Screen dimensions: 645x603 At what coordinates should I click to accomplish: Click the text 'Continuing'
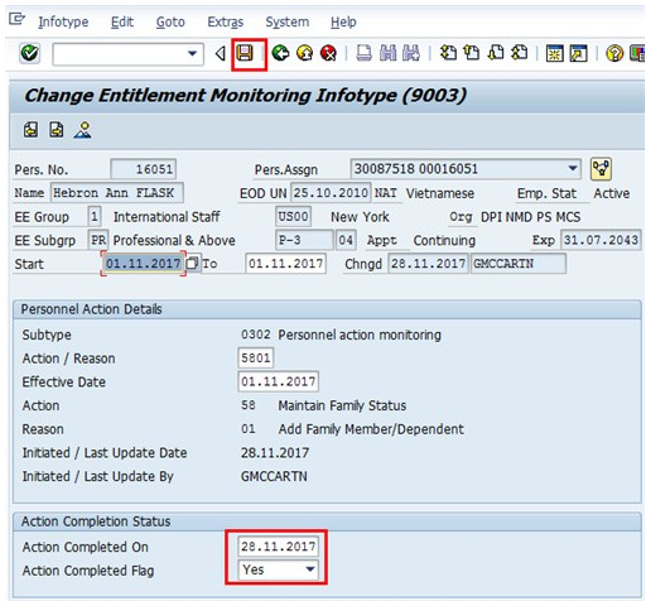pos(444,240)
